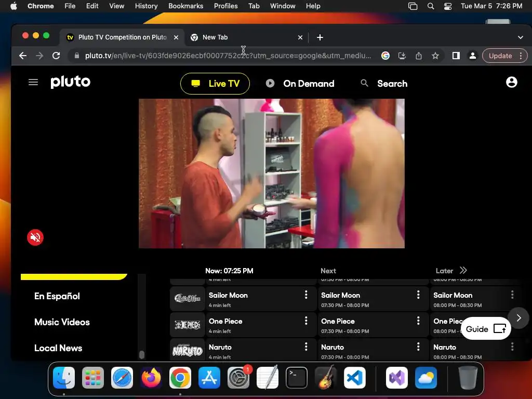Open options for Sailor Moon 08:00 PM

[512, 295]
